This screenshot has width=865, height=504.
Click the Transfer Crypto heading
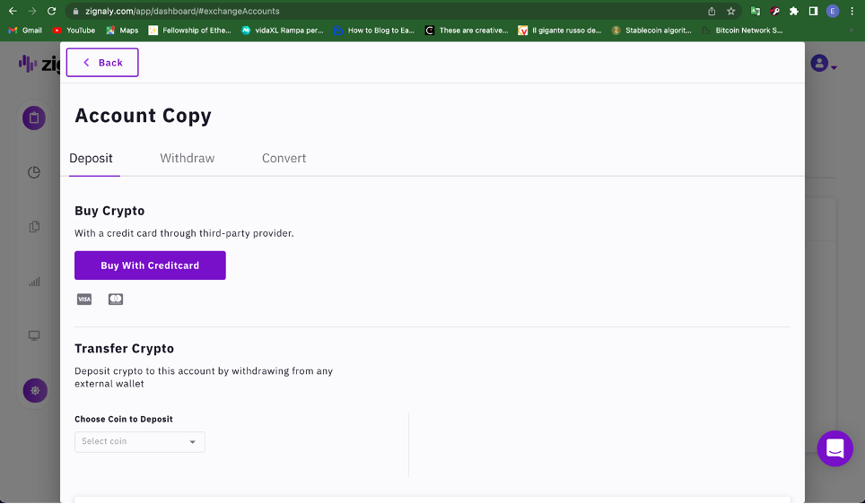124,349
